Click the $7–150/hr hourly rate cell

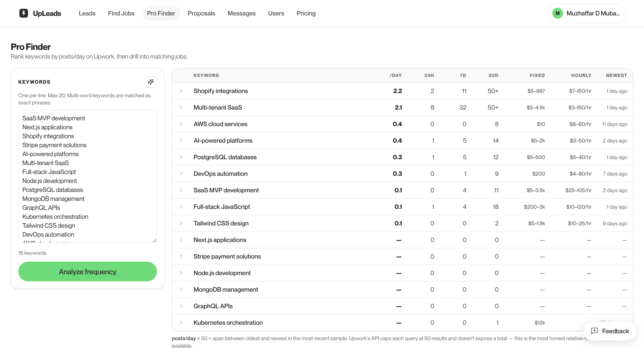[x=580, y=91]
